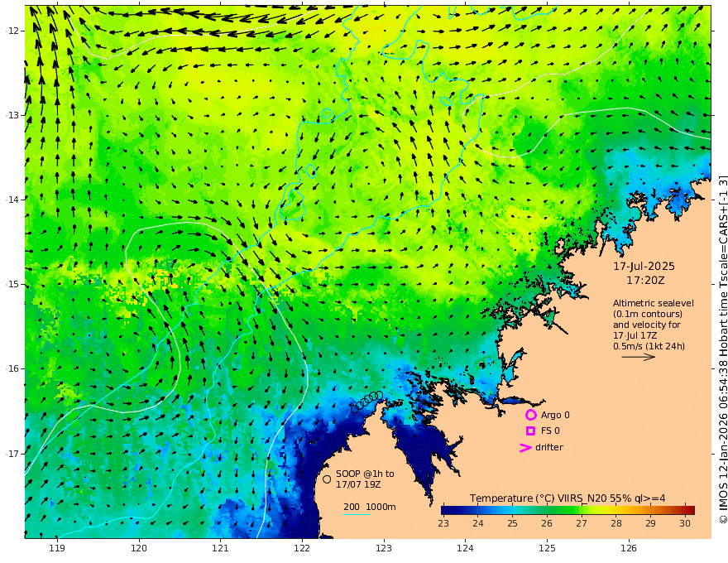Click the '17-Jul 17Z' text
Screen dimensions: 728x563
pyautogui.click(x=635, y=335)
